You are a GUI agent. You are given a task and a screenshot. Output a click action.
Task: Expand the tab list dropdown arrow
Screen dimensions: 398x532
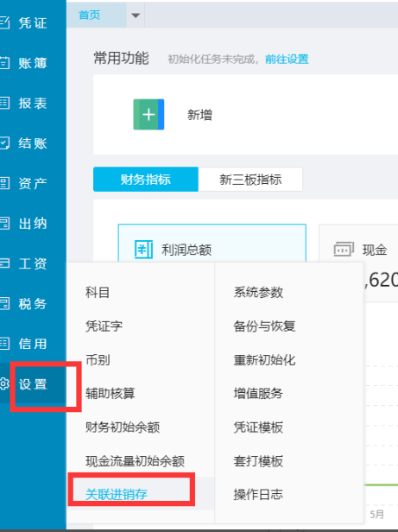tap(136, 16)
